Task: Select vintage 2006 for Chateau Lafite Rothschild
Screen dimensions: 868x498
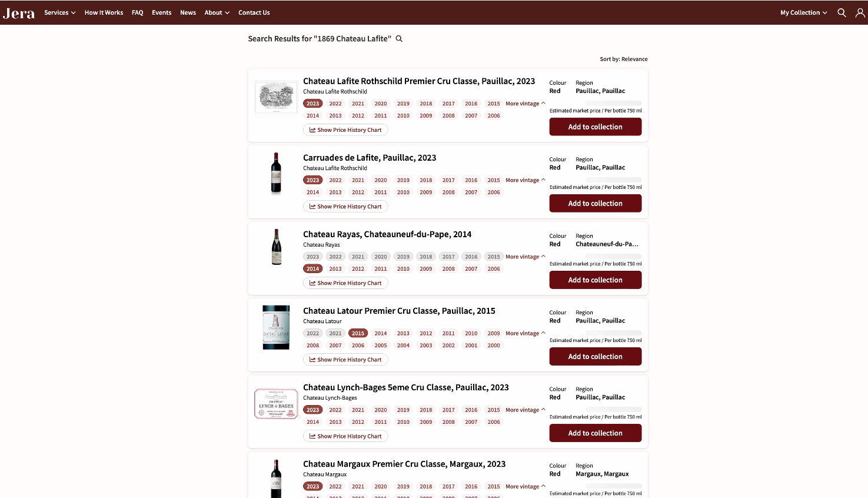Action: pyautogui.click(x=494, y=116)
